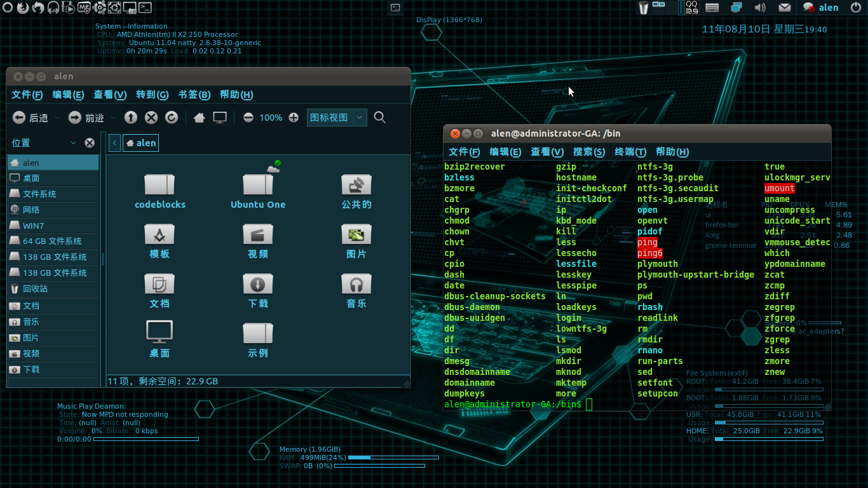Click the highlighted ping6 entry in terminal
The image size is (868, 488).
[650, 253]
